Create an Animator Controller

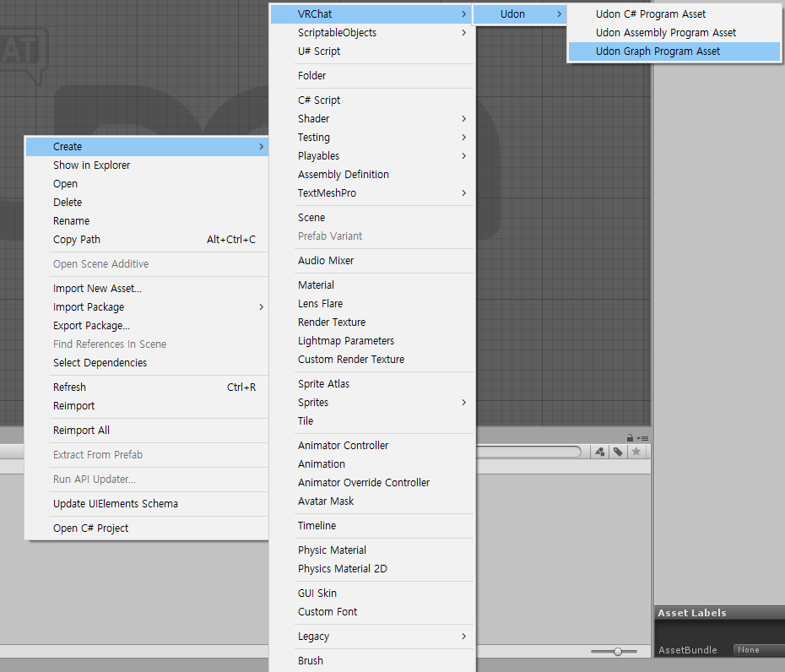pos(371,445)
